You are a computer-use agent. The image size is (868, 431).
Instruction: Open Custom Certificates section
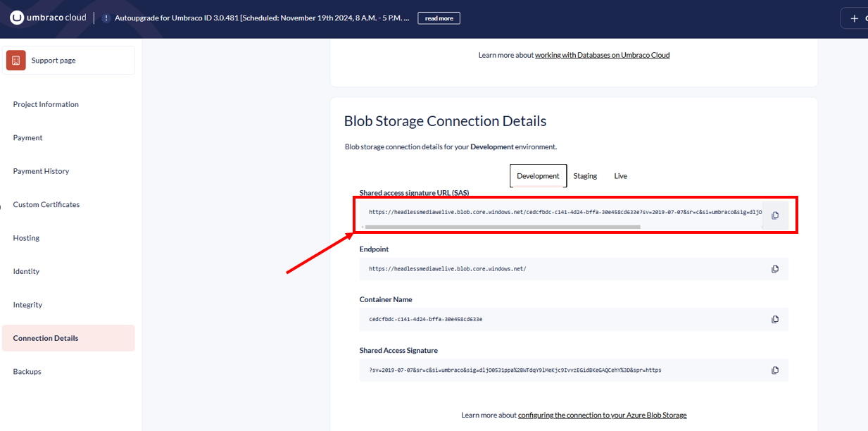pos(46,205)
